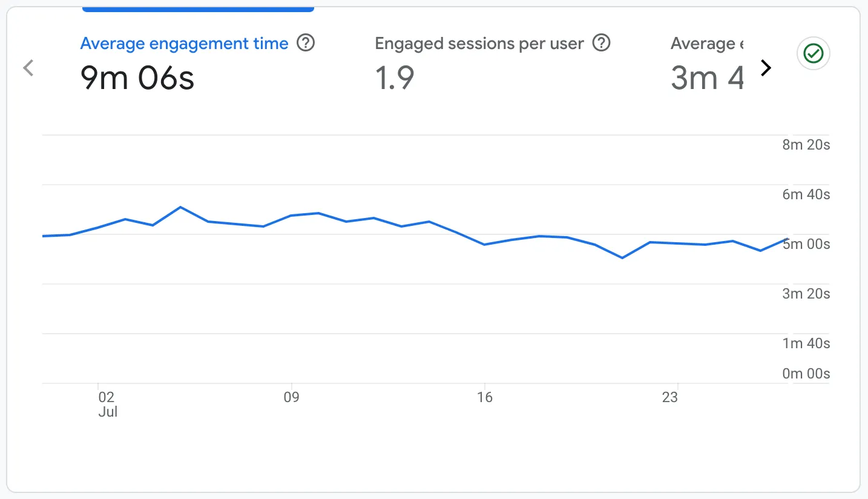Select the partially hidden Average metric tab
This screenshot has width=868, height=499.
click(707, 64)
